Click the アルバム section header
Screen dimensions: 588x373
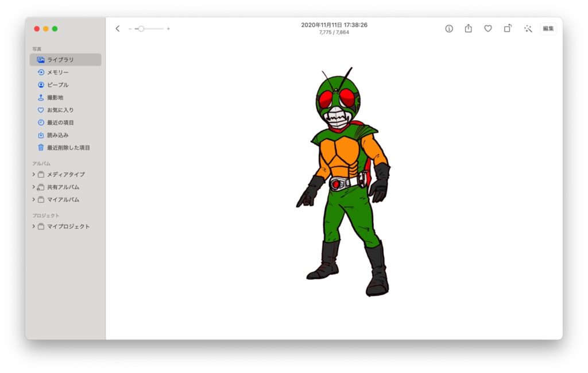click(x=41, y=164)
